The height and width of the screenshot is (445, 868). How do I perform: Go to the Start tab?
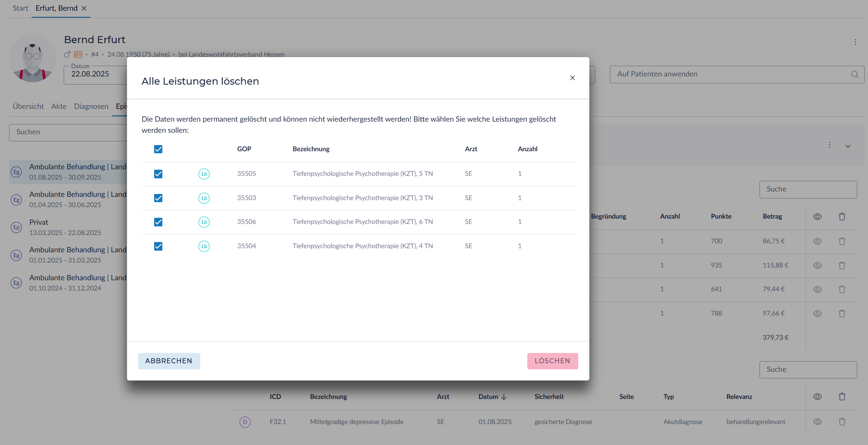[20, 8]
